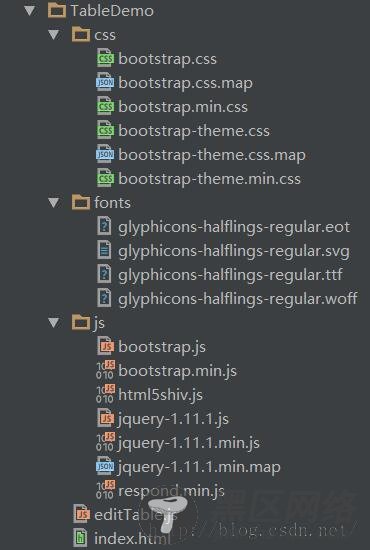Viewport: 370px width, 550px height.
Task: Select file name jquery-1.11.1.min.js
Action: [x=189, y=443]
